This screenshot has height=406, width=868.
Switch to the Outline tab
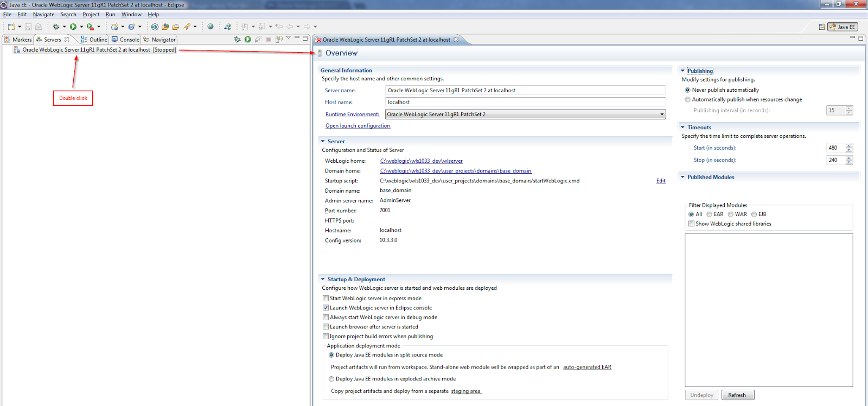click(x=94, y=40)
